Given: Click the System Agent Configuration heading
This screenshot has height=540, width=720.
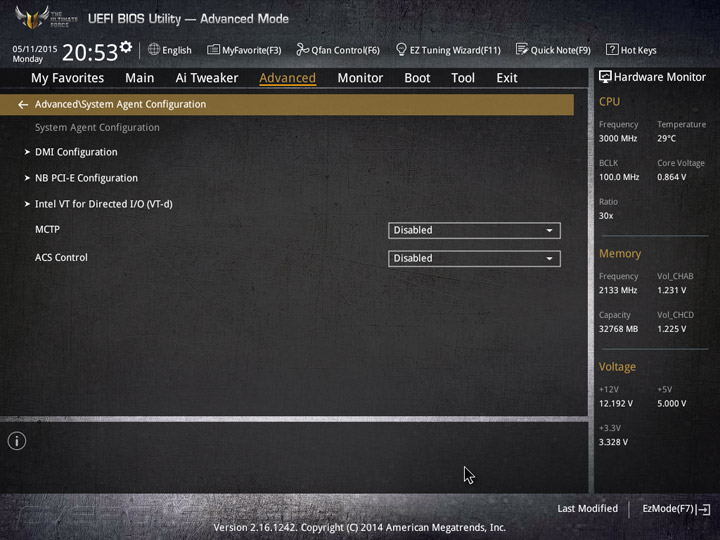Looking at the screenshot, I should (97, 127).
